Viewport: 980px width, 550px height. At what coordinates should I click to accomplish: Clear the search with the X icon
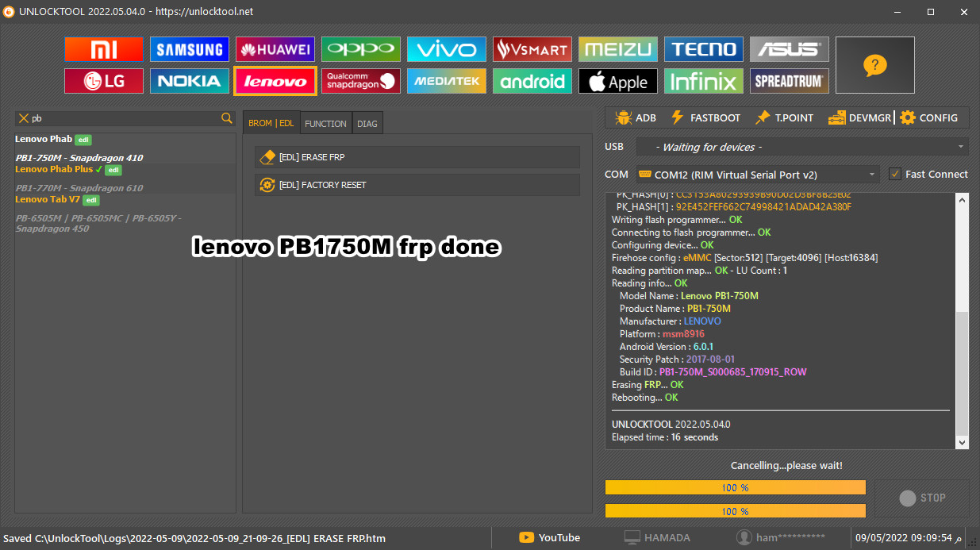click(x=24, y=118)
